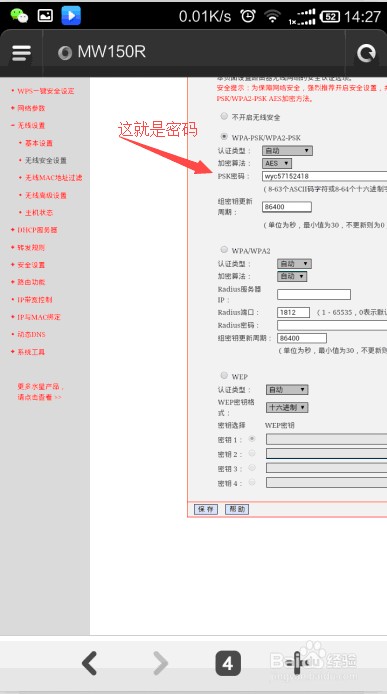Tap the MW150R page favicon
Viewport: 387px width, 694px height.
(x=65, y=53)
